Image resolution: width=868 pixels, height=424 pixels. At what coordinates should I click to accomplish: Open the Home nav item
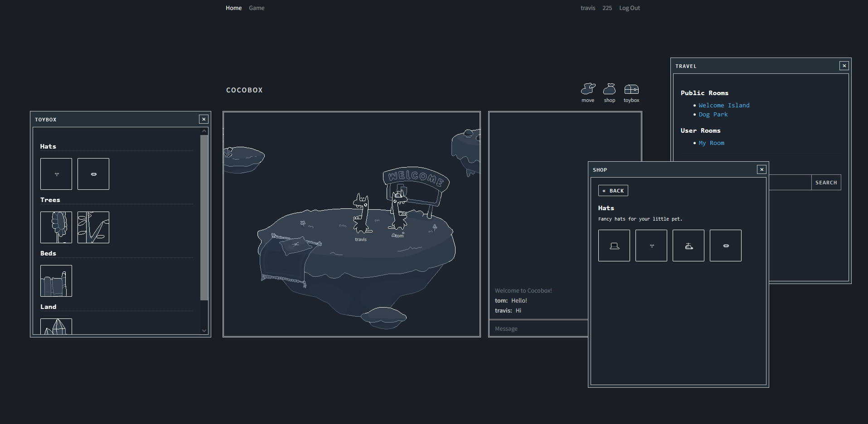233,8
